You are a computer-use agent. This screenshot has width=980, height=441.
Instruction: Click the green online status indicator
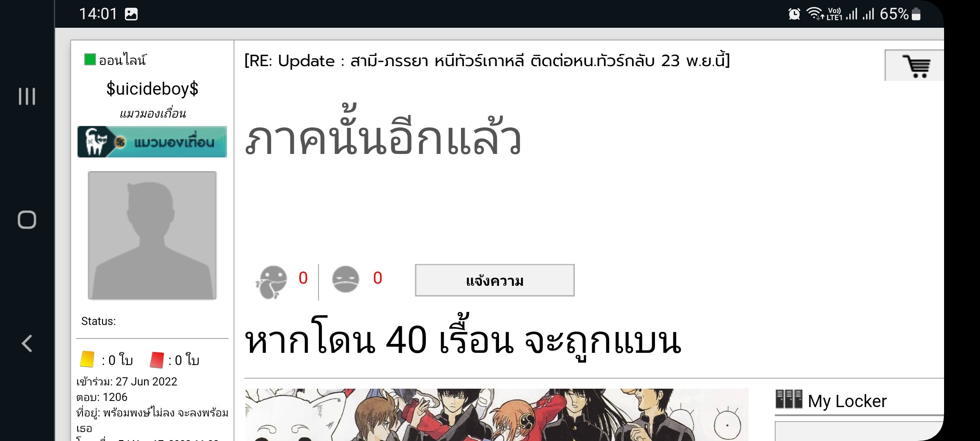coord(90,60)
